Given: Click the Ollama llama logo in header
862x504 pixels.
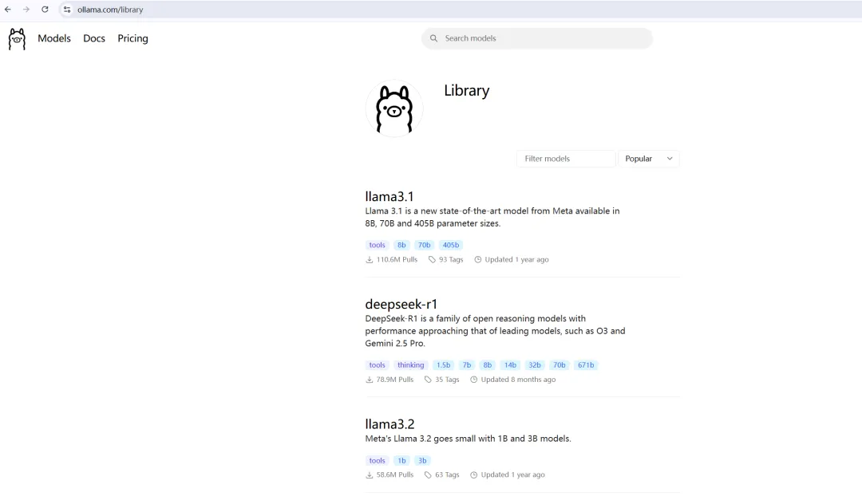Looking at the screenshot, I should [17, 39].
